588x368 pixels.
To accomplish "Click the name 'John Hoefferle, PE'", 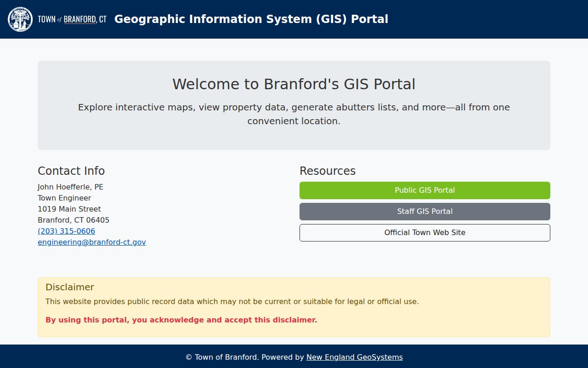I will [70, 187].
